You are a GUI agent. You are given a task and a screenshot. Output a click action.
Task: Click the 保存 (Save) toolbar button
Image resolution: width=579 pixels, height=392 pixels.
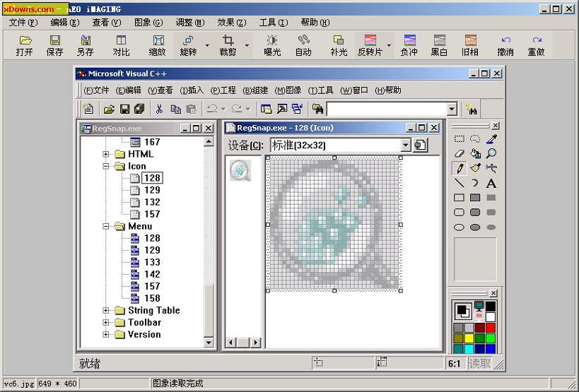[54, 45]
